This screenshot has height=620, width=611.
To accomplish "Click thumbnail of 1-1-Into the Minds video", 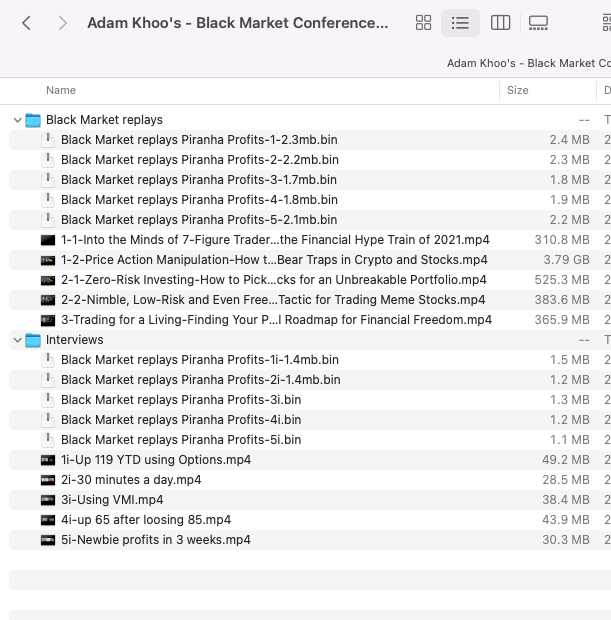I will click(x=48, y=240).
